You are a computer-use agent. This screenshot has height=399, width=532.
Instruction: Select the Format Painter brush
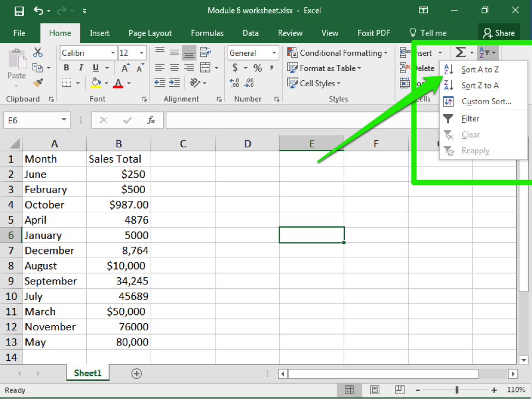38,83
